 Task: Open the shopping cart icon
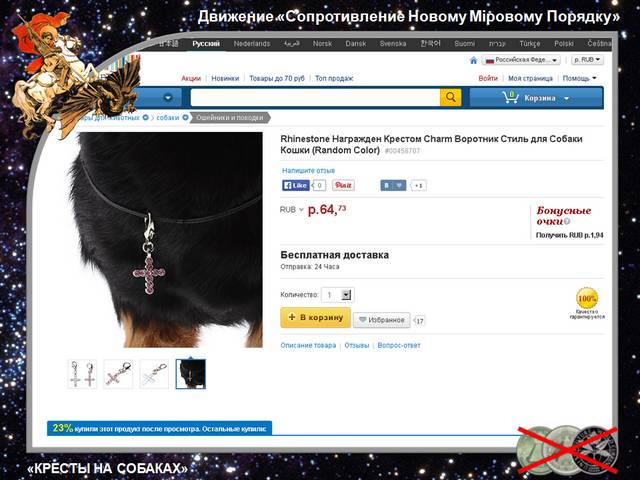510,98
